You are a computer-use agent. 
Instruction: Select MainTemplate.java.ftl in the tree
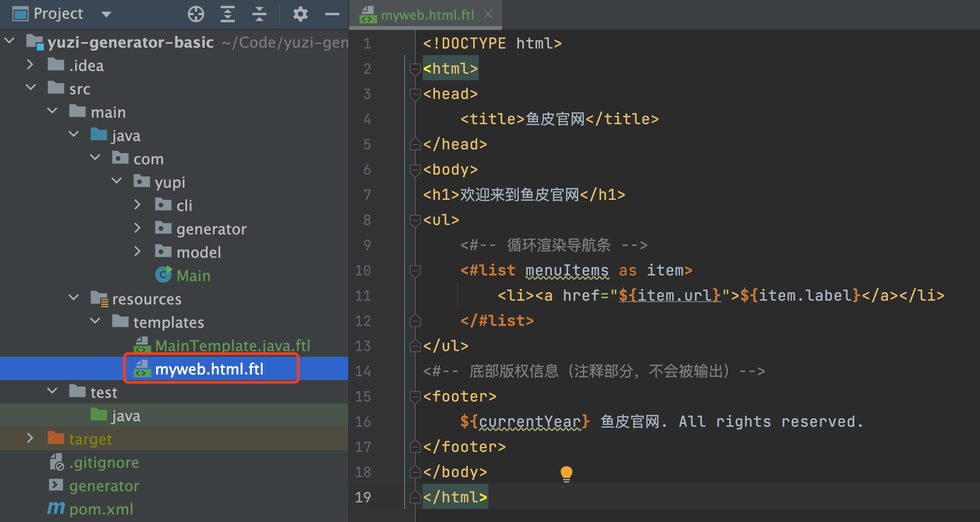click(232, 346)
